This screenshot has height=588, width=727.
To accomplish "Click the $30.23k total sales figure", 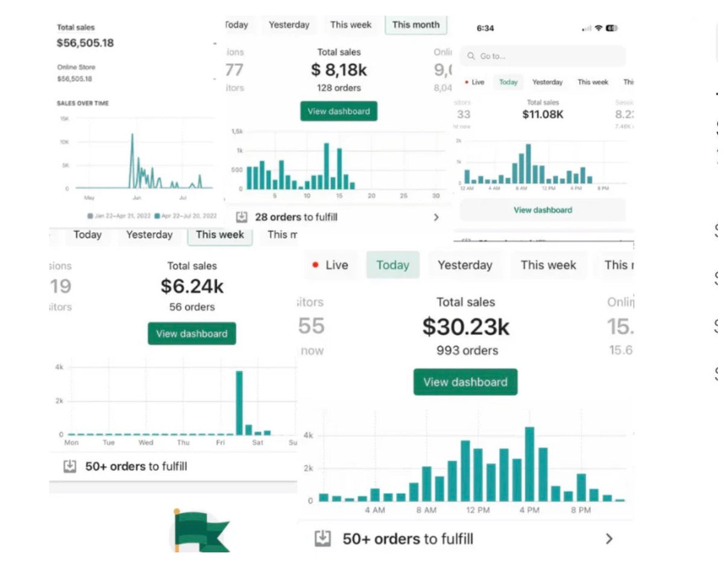I will point(465,327).
